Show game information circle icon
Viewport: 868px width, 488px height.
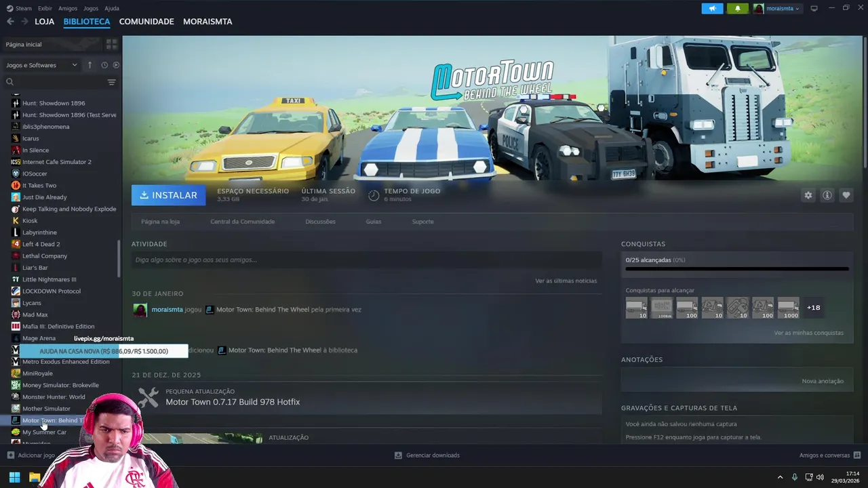click(x=827, y=195)
